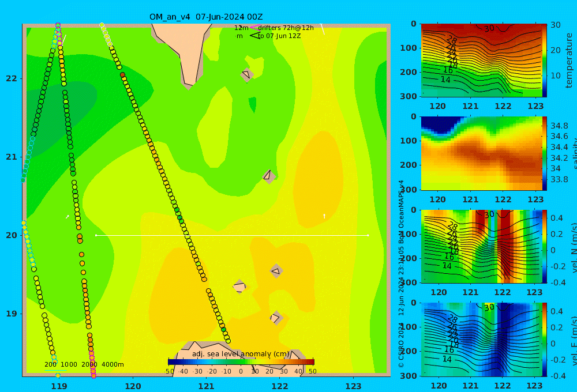This screenshot has width=577, height=392.
Task: Click the 34.8 tick on salinity colorbar
Action: (559, 126)
